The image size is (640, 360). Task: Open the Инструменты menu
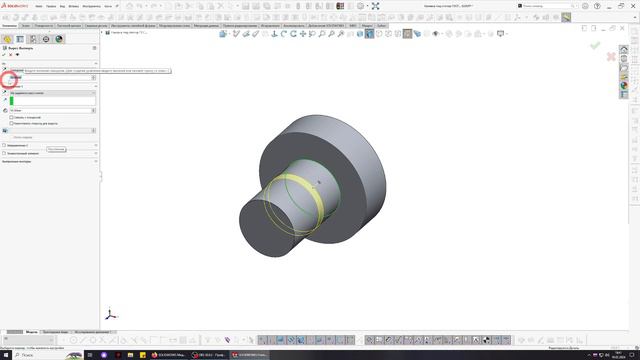pyautogui.click(x=91, y=6)
